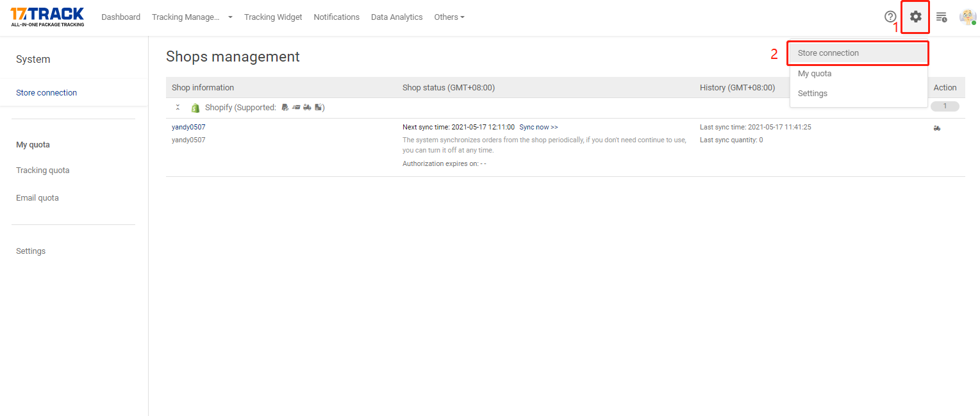Open Notifications page
This screenshot has width=980, height=416.
tap(336, 17)
